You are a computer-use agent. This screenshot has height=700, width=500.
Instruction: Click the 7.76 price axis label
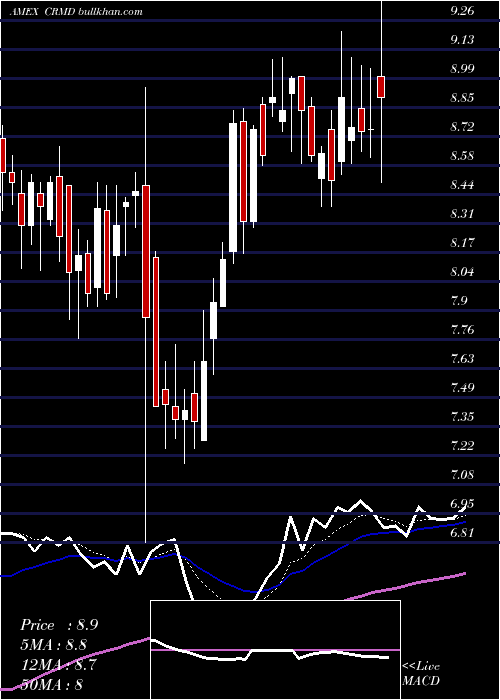click(x=462, y=330)
